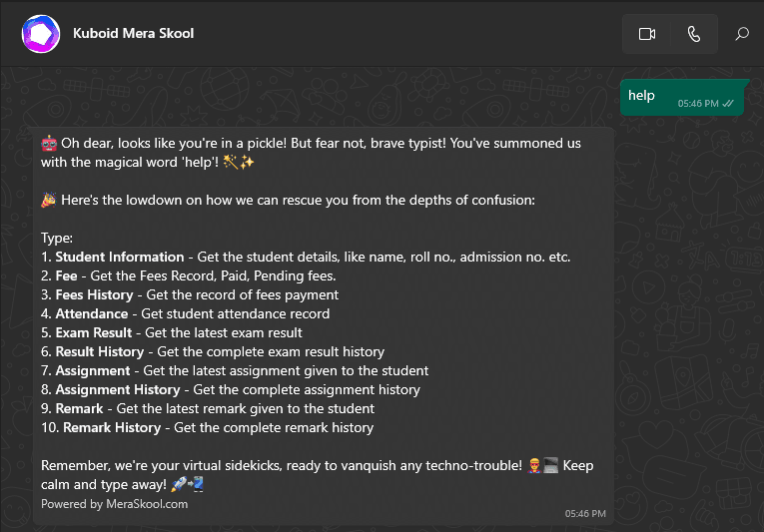Click 'Remark History' option text
The width and height of the screenshot is (764, 532).
(x=112, y=427)
